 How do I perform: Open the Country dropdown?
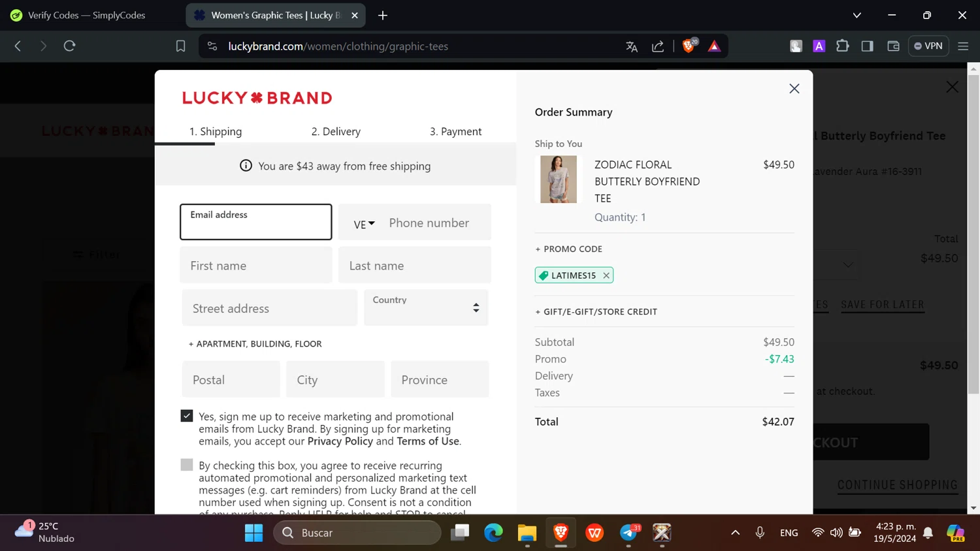[x=426, y=307]
